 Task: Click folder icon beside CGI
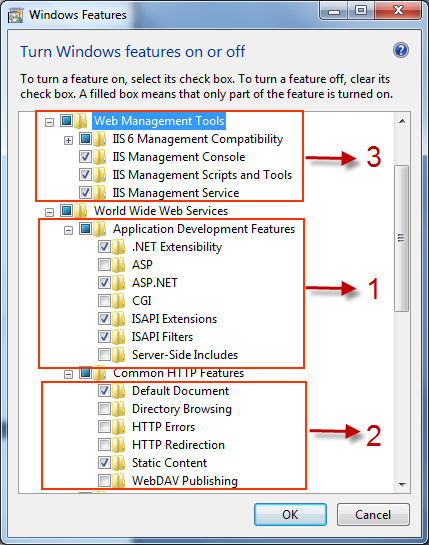(x=119, y=301)
